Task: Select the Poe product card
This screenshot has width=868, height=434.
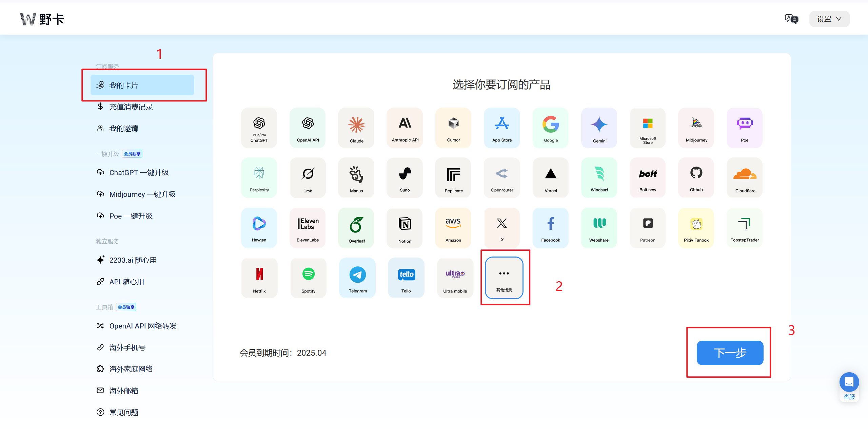Action: 745,128
